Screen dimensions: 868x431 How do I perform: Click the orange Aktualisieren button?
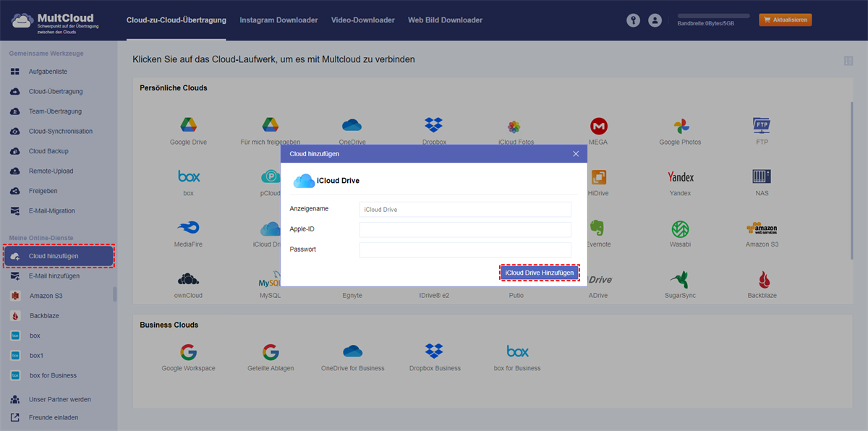pos(785,20)
